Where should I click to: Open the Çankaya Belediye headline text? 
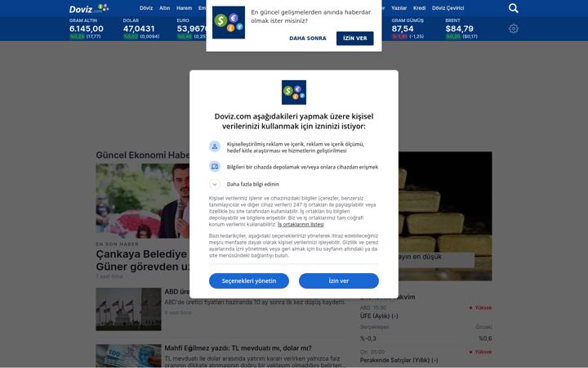tap(142, 260)
